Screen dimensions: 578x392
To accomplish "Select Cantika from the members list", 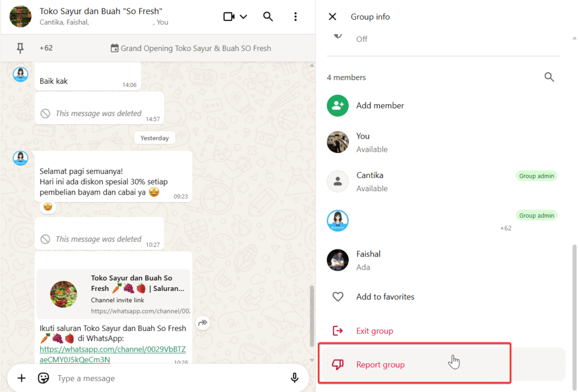I will click(370, 181).
